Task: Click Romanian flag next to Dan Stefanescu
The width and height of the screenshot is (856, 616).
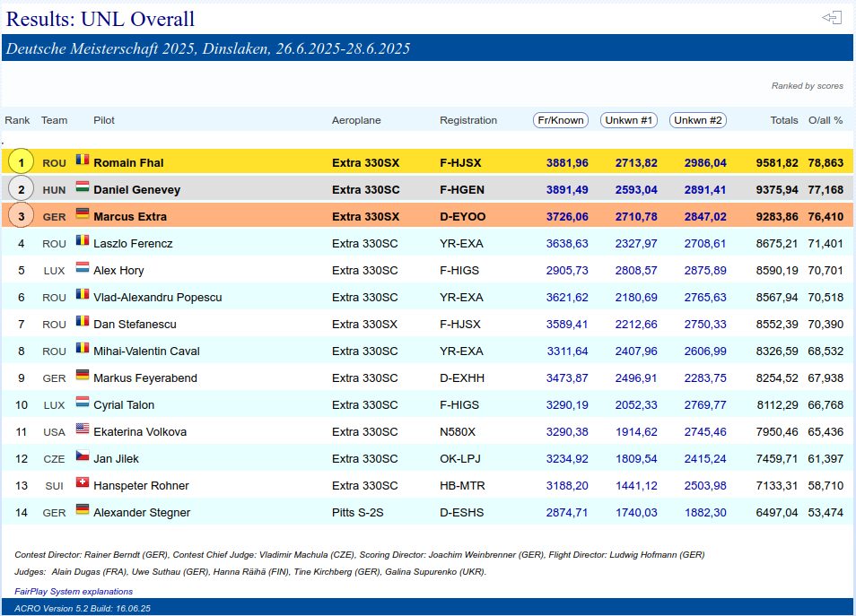Action: coord(83,321)
